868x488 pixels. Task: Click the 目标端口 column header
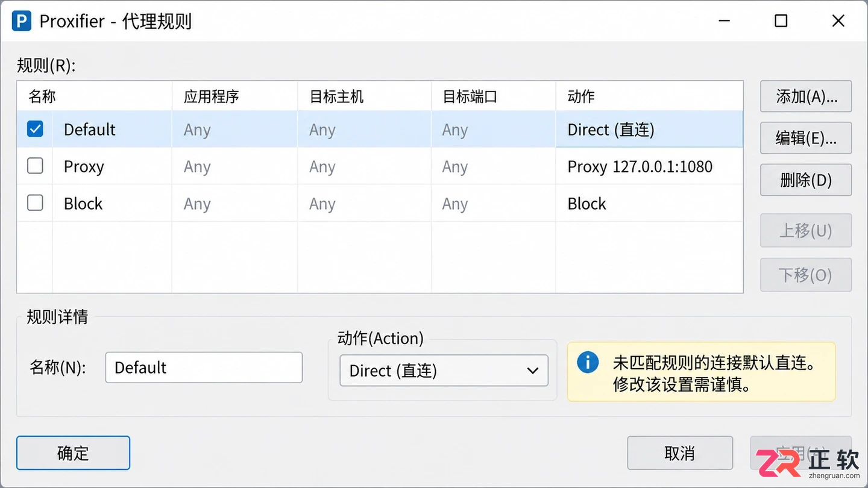click(x=494, y=96)
